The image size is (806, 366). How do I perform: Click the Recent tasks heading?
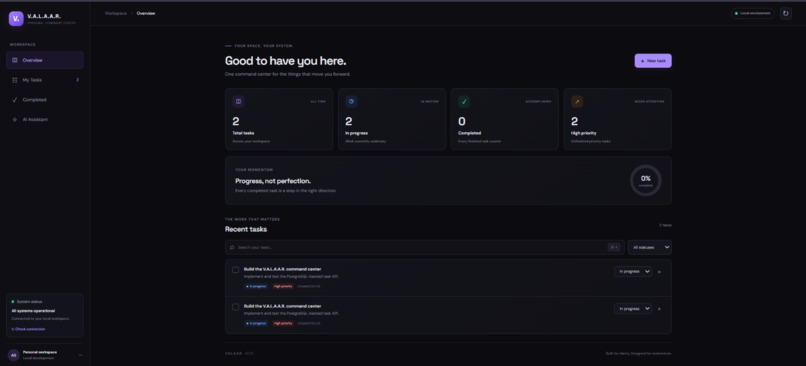(x=246, y=229)
